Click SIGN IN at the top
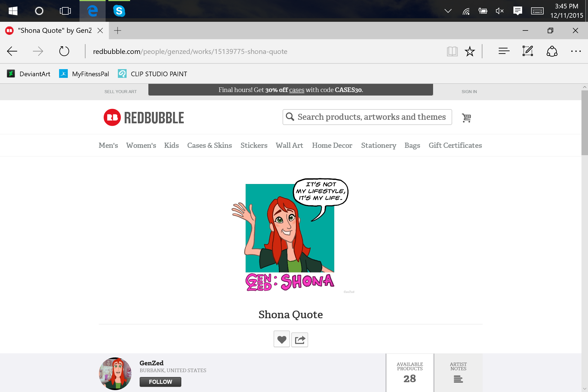This screenshot has width=588, height=392. (469, 92)
